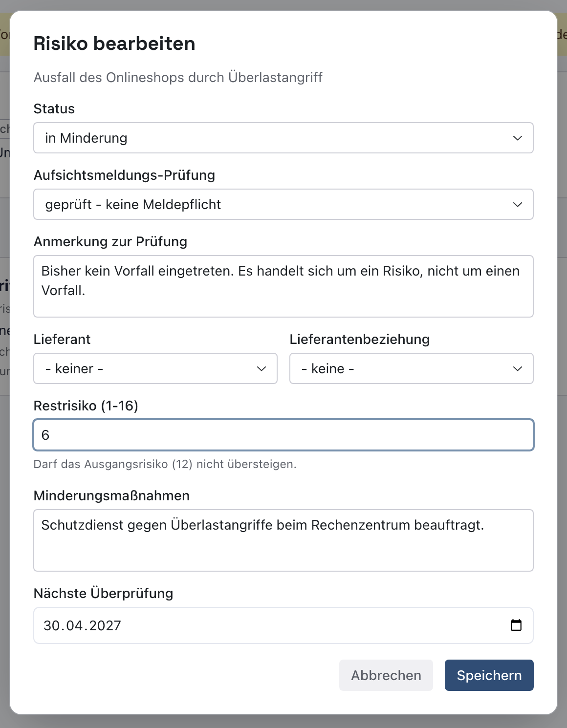The height and width of the screenshot is (728, 567).
Task: Click the Lieferant label
Action: coord(62,339)
